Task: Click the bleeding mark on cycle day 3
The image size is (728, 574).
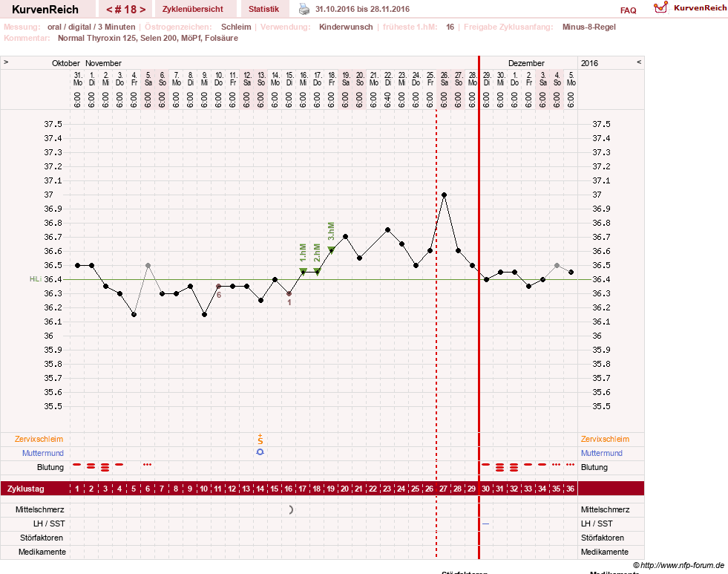Action: (105, 467)
